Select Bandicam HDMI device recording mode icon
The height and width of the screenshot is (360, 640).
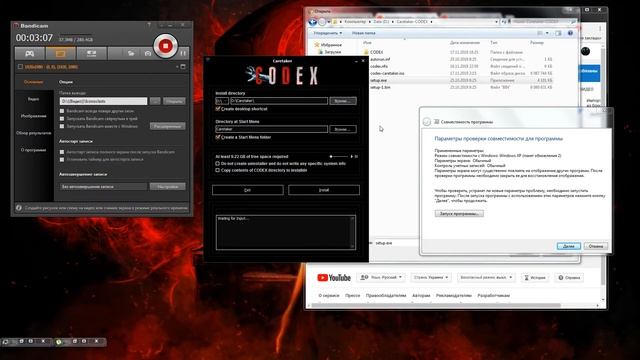point(91,53)
